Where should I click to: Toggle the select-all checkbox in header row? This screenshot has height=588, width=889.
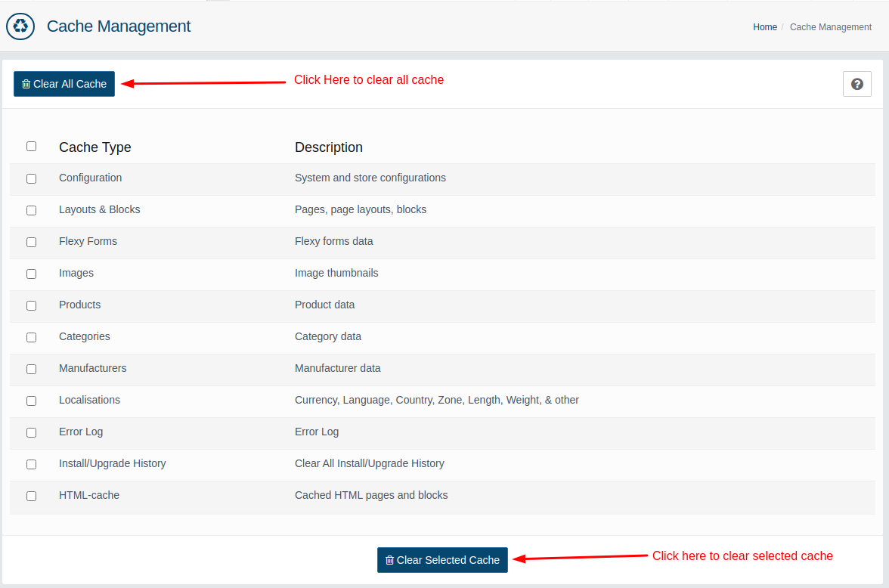coord(31,147)
